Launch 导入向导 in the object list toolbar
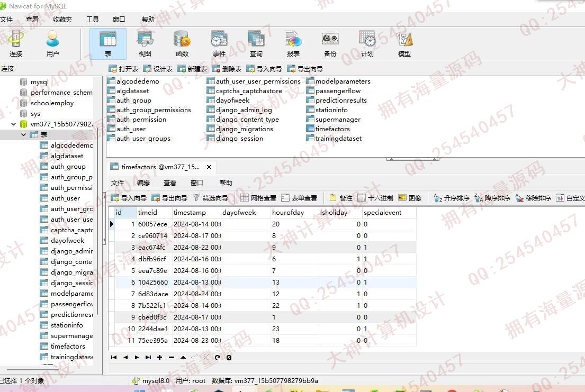 (x=264, y=69)
